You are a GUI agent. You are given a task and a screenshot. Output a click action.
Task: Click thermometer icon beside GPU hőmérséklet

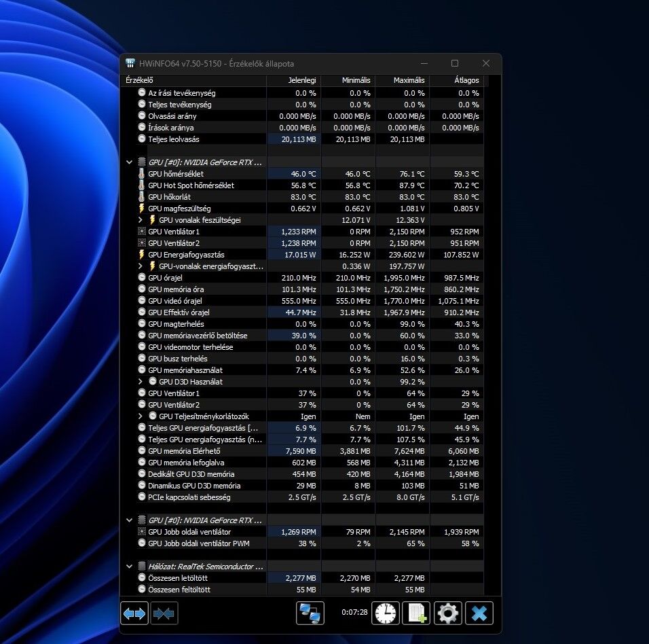142,173
